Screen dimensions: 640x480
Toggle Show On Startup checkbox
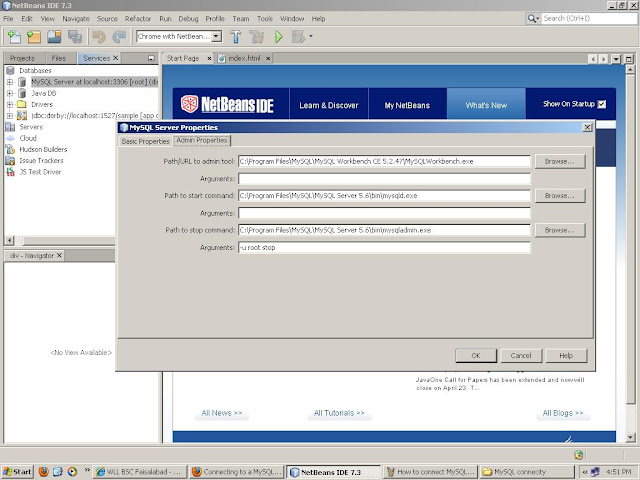[602, 104]
